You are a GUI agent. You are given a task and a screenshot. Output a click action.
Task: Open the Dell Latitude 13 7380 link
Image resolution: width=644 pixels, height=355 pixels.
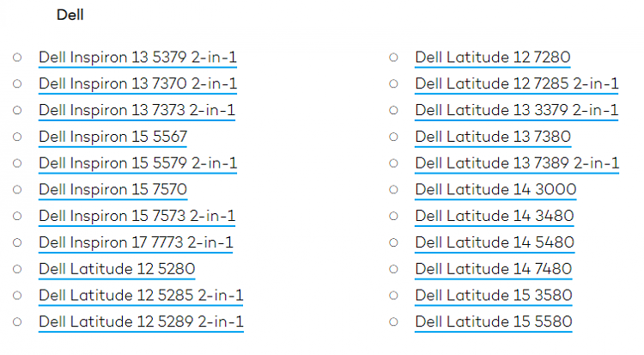(493, 137)
